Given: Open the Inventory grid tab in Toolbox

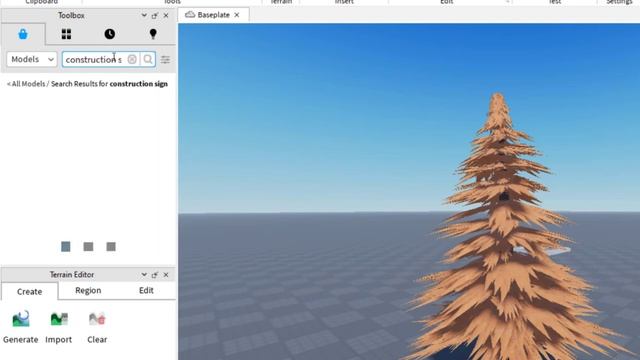Looking at the screenshot, I should tap(66, 34).
